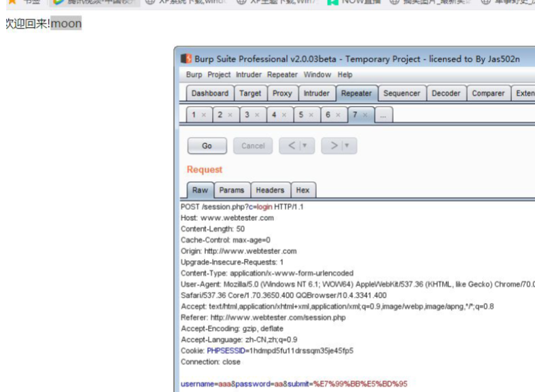Open the Project menu
Viewport: 535px width, 392px height.
click(x=219, y=75)
